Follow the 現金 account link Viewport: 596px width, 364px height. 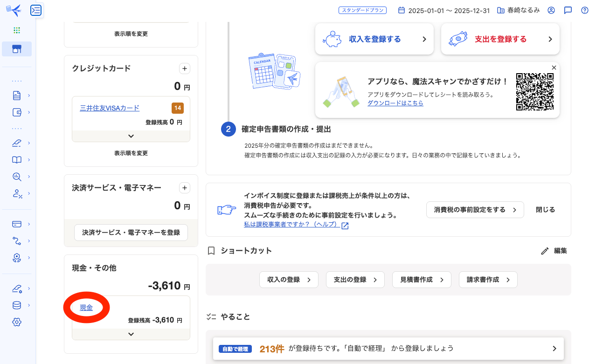pos(86,307)
